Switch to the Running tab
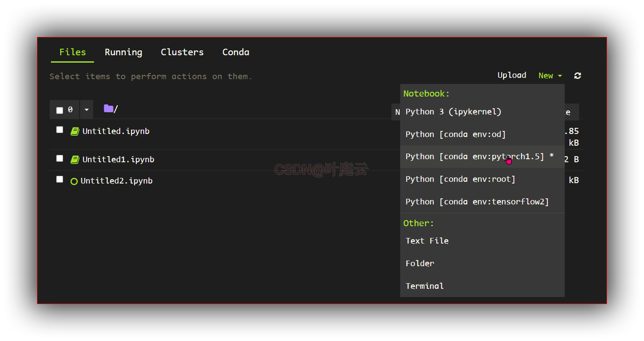The width and height of the screenshot is (644, 341). [123, 52]
